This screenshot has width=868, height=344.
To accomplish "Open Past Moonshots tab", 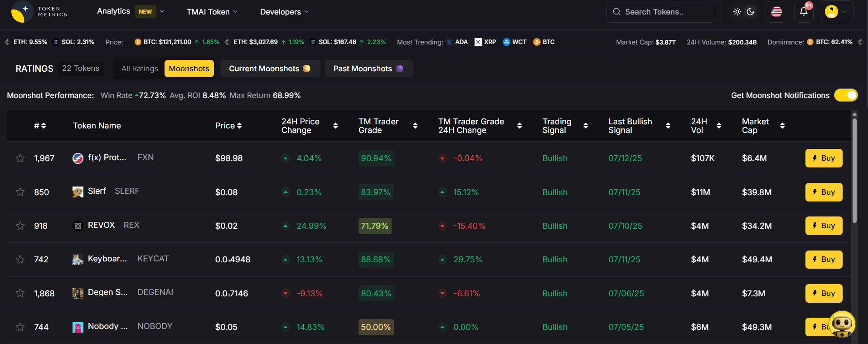I will (369, 69).
